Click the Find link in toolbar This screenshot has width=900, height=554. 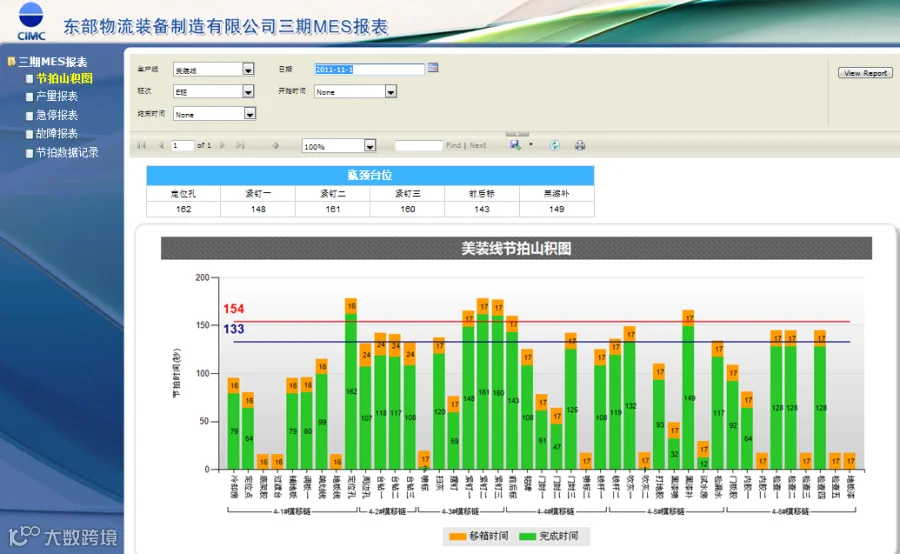tap(453, 145)
